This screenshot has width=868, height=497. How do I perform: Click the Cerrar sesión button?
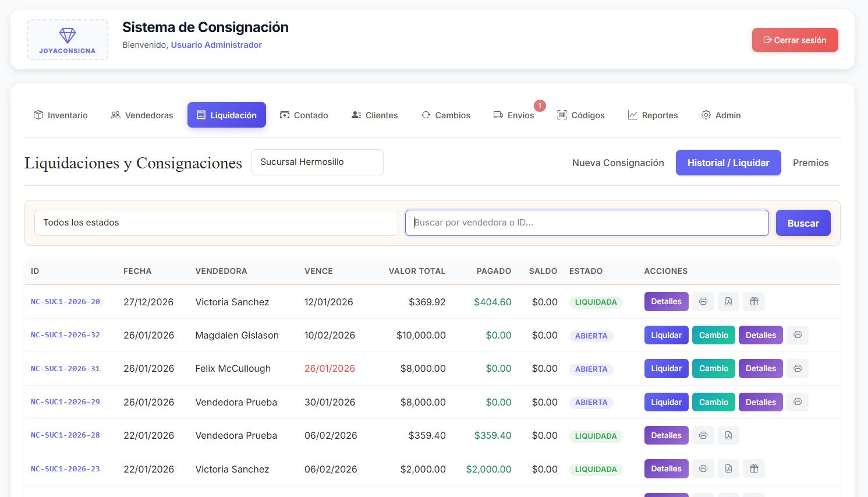(795, 40)
